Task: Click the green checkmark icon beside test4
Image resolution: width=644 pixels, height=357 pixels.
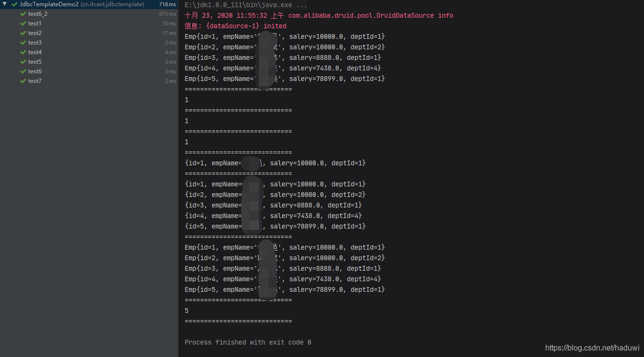Action: [x=23, y=52]
